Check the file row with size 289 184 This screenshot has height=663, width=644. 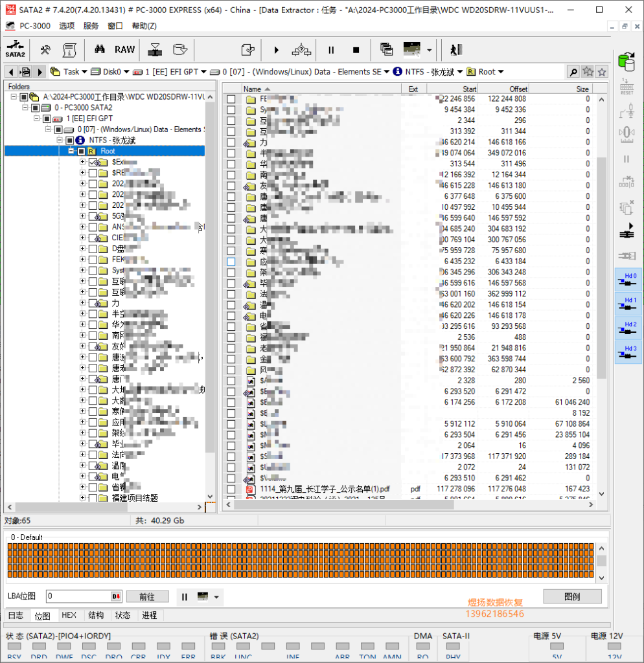point(231,456)
